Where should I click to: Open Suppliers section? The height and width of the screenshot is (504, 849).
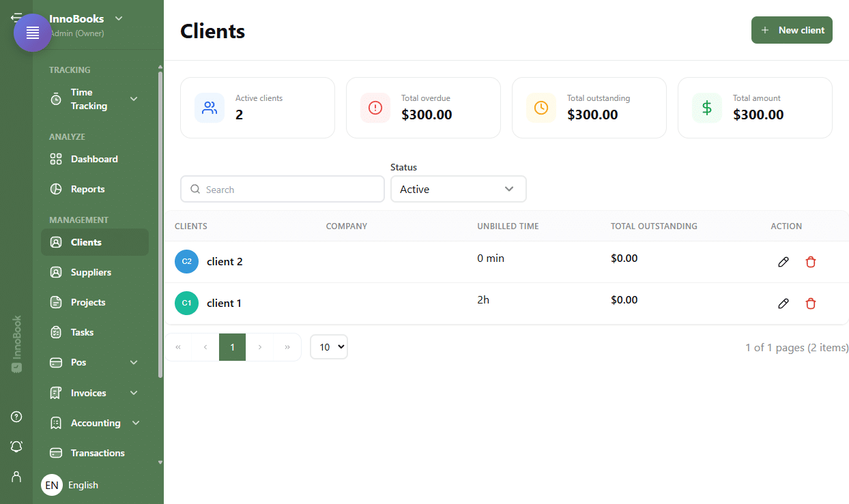tap(94, 272)
